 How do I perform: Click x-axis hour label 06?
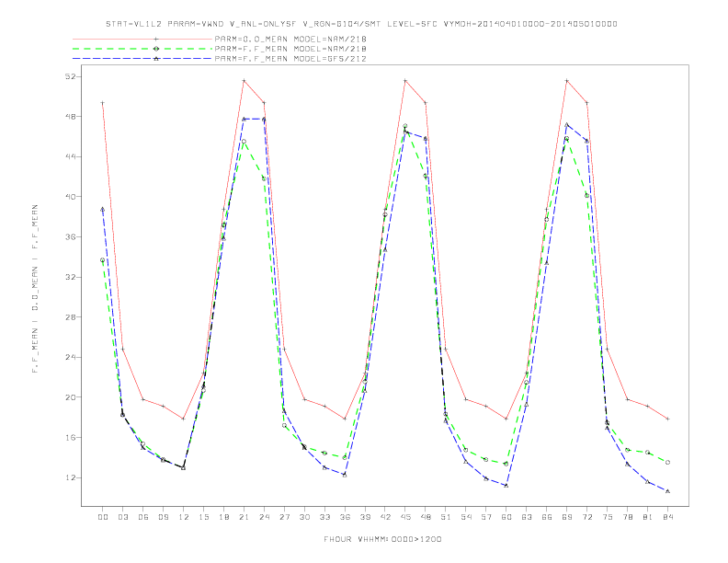coord(143,517)
